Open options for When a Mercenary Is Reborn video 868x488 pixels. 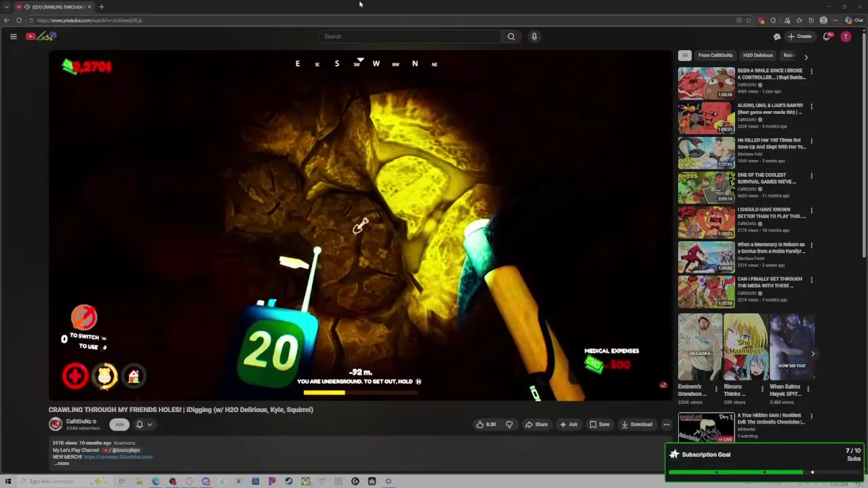coord(811,245)
